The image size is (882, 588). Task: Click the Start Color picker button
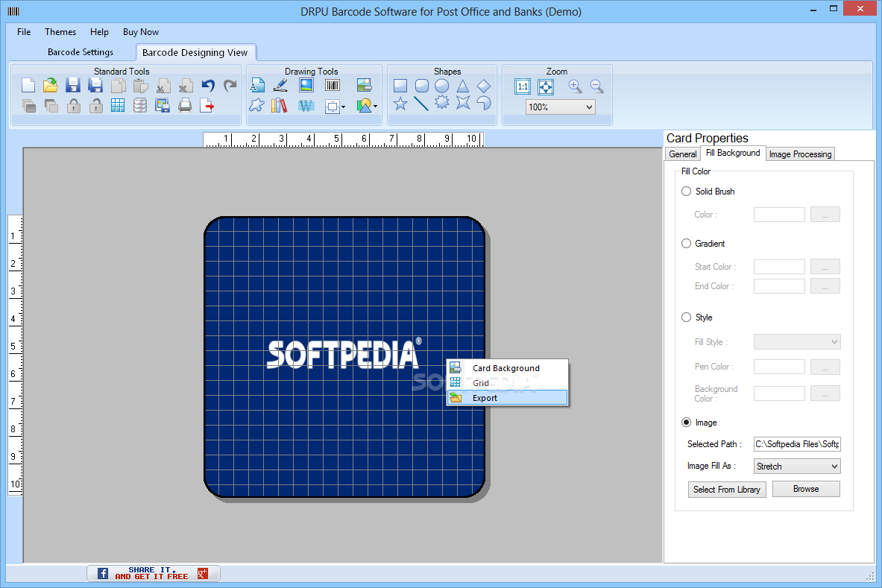click(x=825, y=267)
